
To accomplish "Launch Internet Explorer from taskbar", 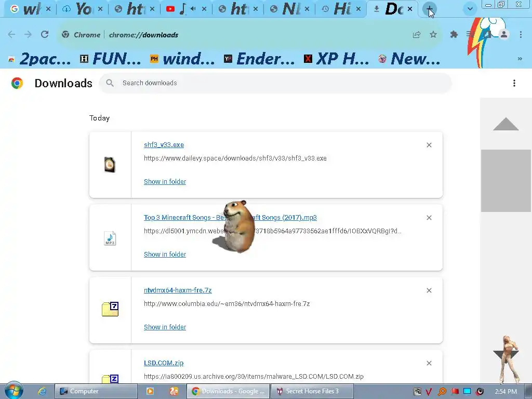I will [42, 391].
